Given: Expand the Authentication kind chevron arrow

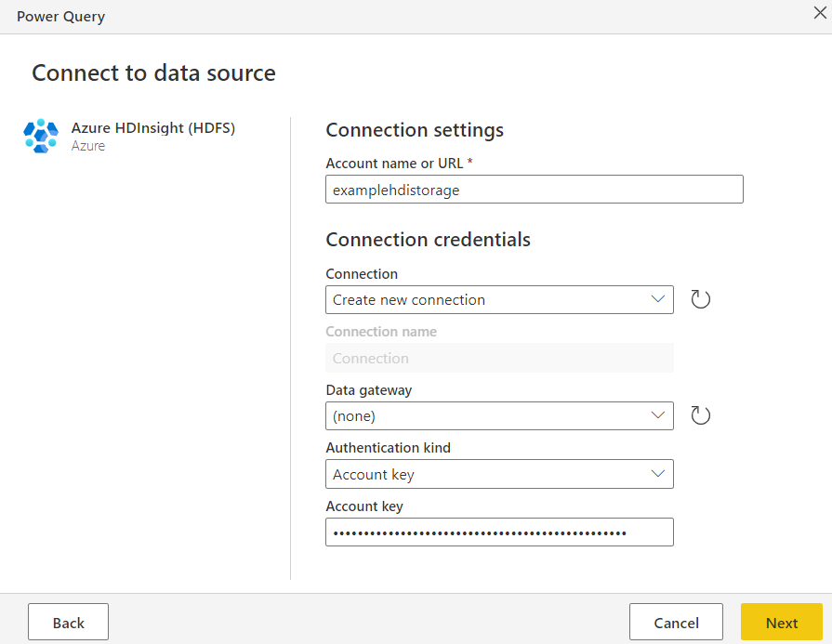Looking at the screenshot, I should point(658,474).
